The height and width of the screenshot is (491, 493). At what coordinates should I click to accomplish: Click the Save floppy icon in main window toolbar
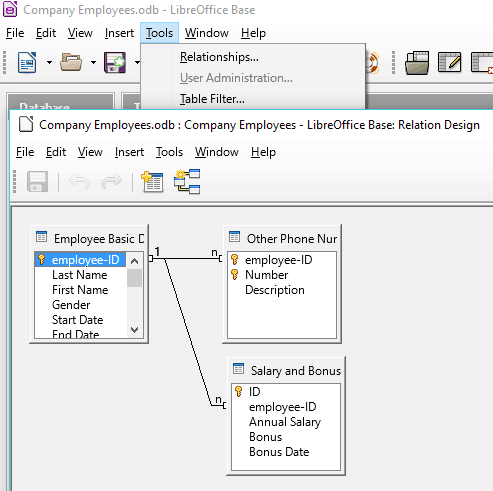point(115,62)
